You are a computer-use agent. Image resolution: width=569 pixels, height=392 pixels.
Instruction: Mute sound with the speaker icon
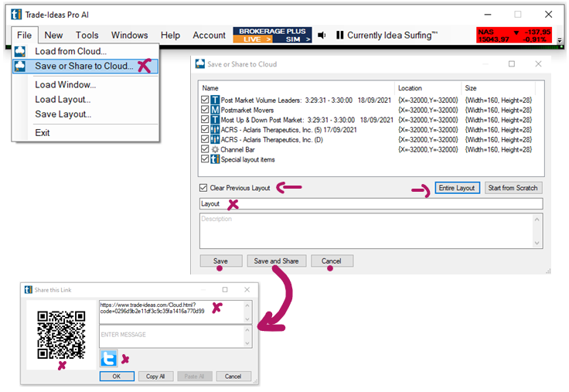click(x=322, y=35)
